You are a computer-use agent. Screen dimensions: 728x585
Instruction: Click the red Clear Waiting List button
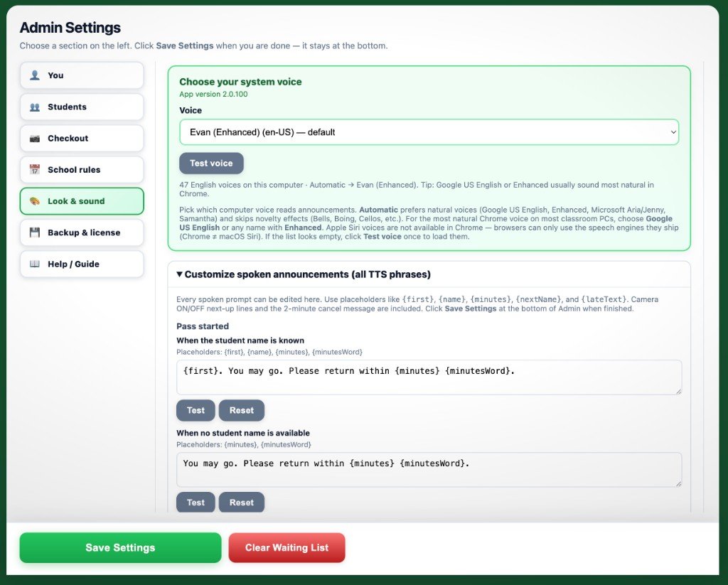click(287, 548)
